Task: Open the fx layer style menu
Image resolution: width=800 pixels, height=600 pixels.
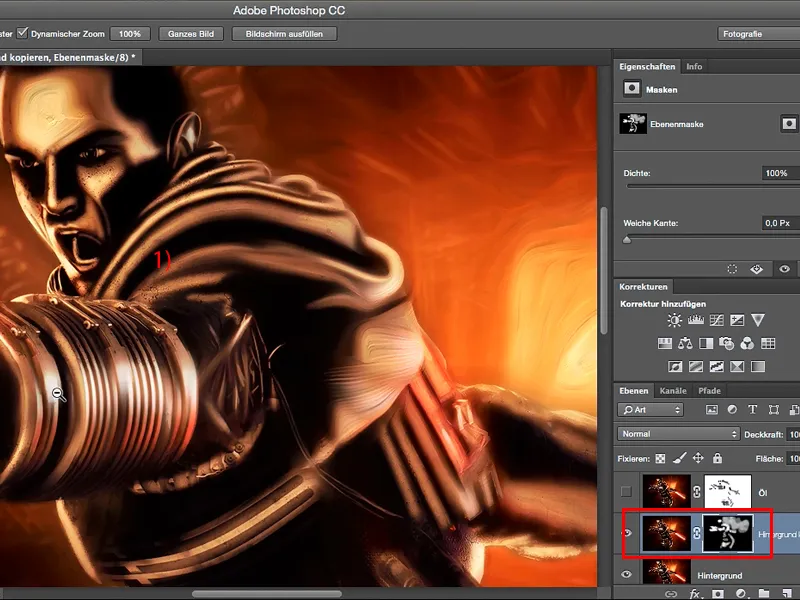Action: point(695,594)
